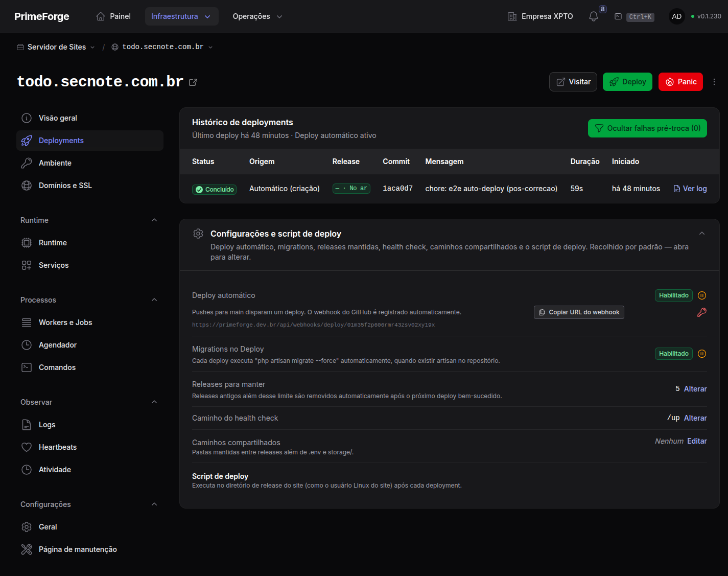Open Geral in the sidebar

[90, 527]
